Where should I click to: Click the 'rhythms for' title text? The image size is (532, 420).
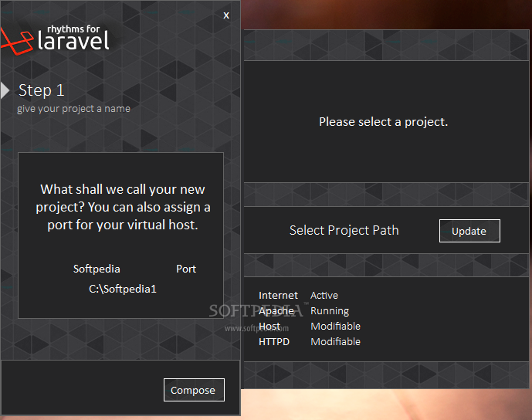click(x=73, y=29)
